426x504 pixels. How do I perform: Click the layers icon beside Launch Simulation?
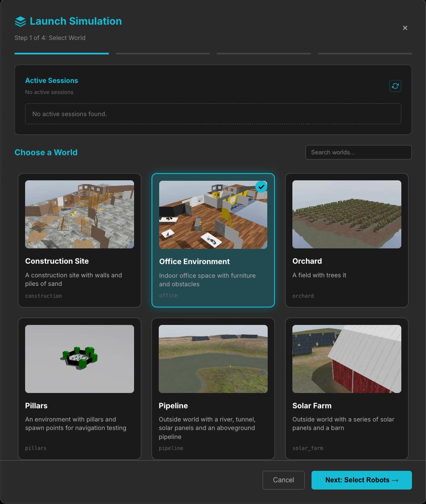point(20,21)
